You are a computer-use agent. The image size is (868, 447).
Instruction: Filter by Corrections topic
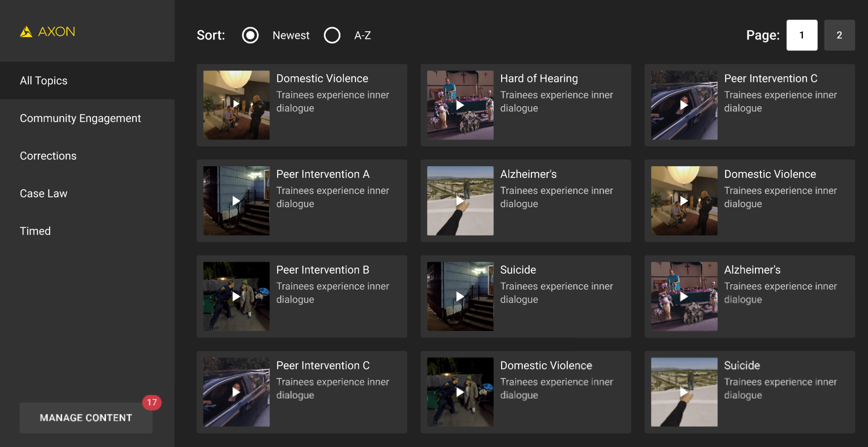(48, 156)
